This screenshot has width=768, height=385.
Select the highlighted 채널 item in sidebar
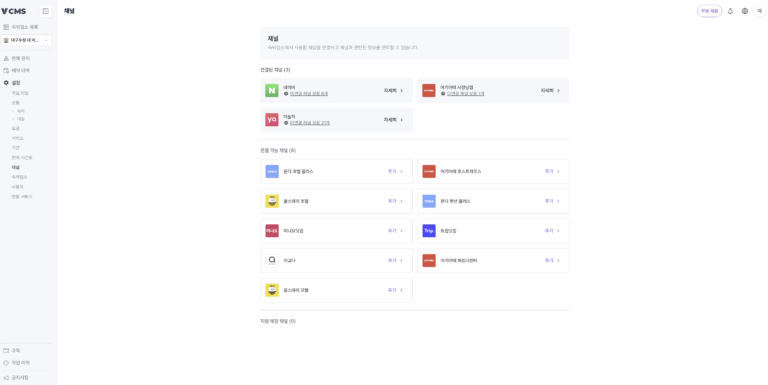coord(16,168)
